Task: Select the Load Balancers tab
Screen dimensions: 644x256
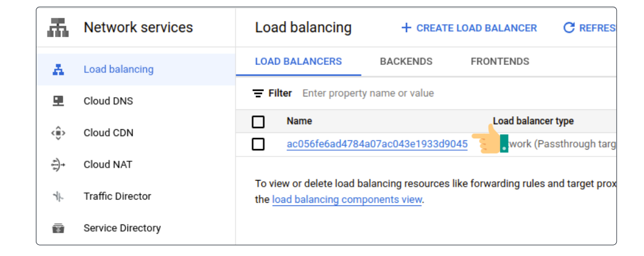Action: [x=298, y=61]
